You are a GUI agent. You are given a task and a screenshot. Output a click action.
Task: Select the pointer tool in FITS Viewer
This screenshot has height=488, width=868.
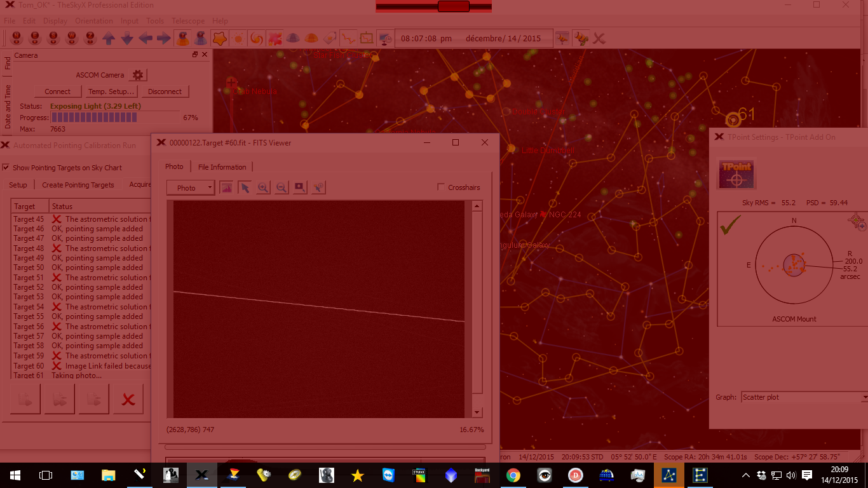245,187
